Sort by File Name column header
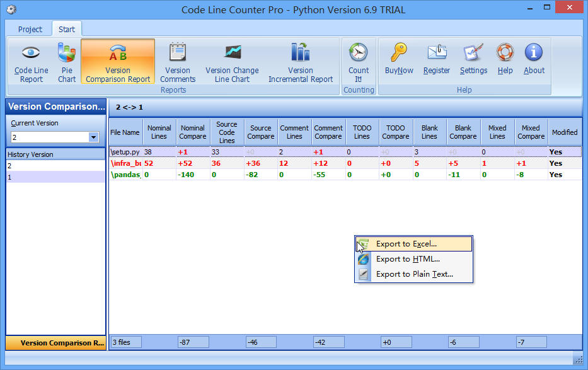 coord(125,132)
